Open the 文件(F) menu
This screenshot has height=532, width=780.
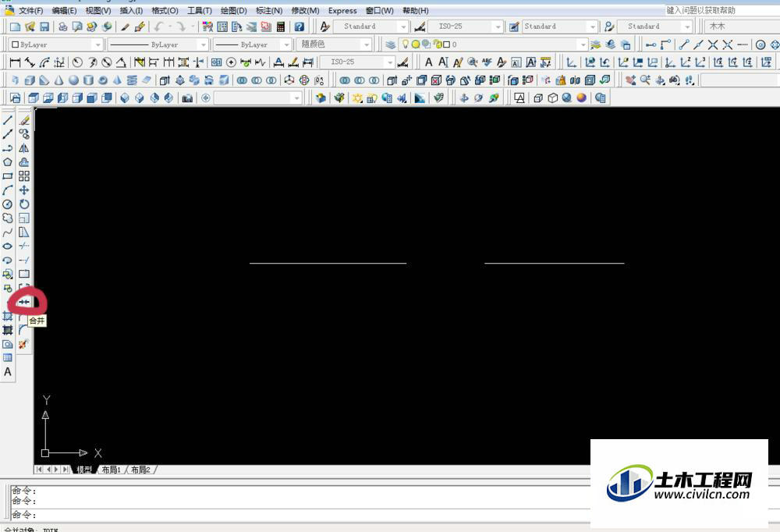click(x=31, y=10)
